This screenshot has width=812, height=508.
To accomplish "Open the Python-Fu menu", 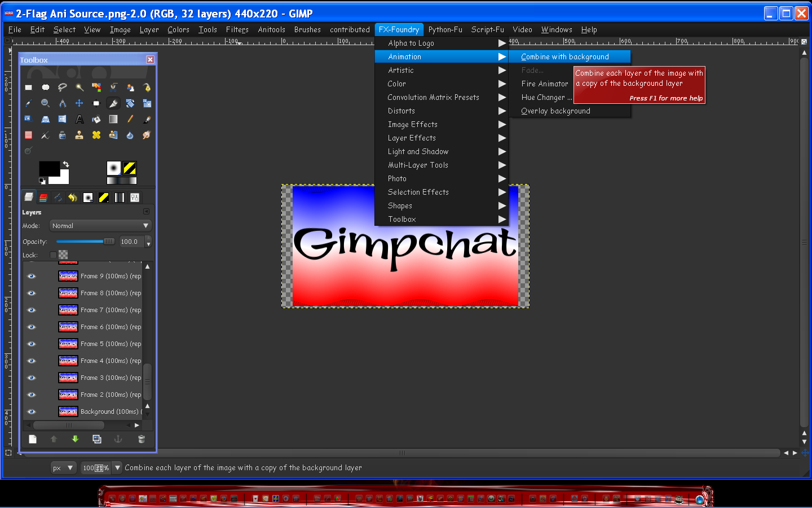I will click(x=445, y=29).
